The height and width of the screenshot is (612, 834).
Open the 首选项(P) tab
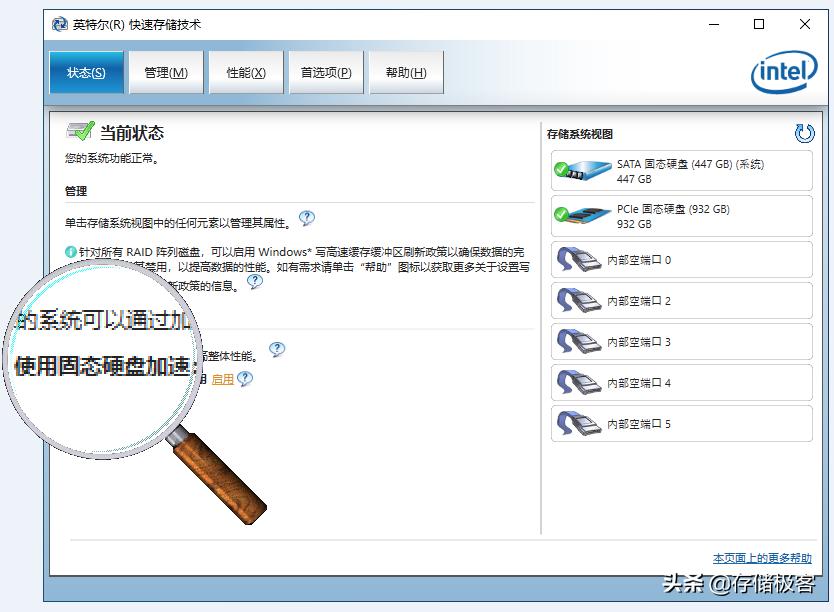coord(325,72)
